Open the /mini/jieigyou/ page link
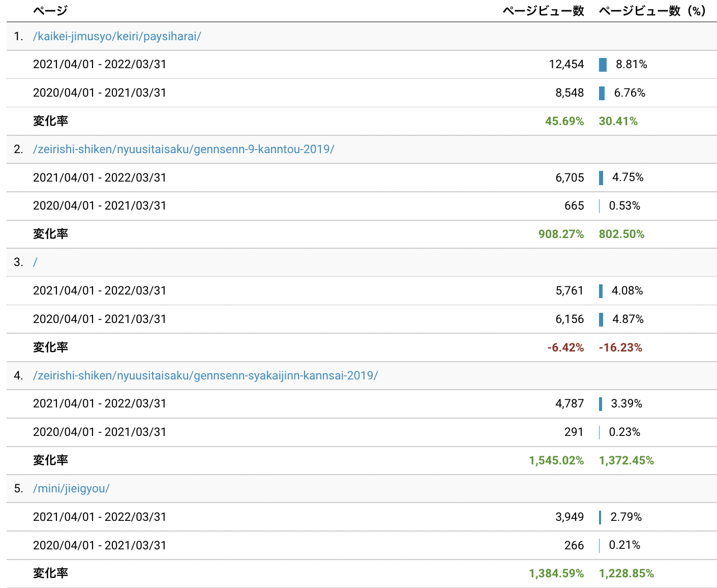The image size is (717, 588). click(71, 489)
